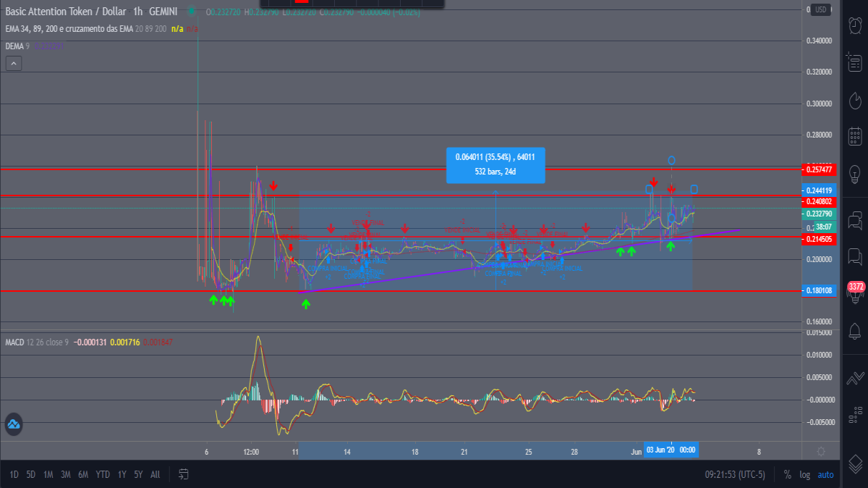The height and width of the screenshot is (488, 868).
Task: Select the 1D time range
Action: pos(14,475)
